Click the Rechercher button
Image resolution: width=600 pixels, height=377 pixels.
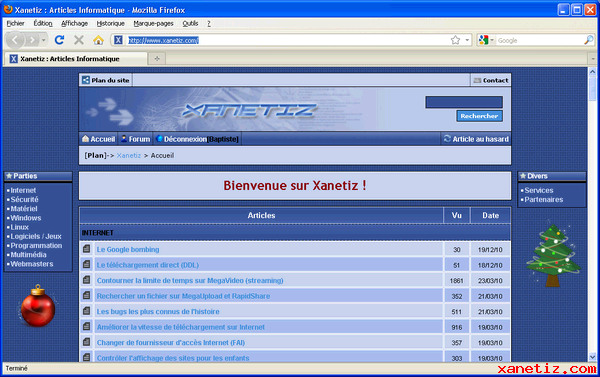point(479,116)
